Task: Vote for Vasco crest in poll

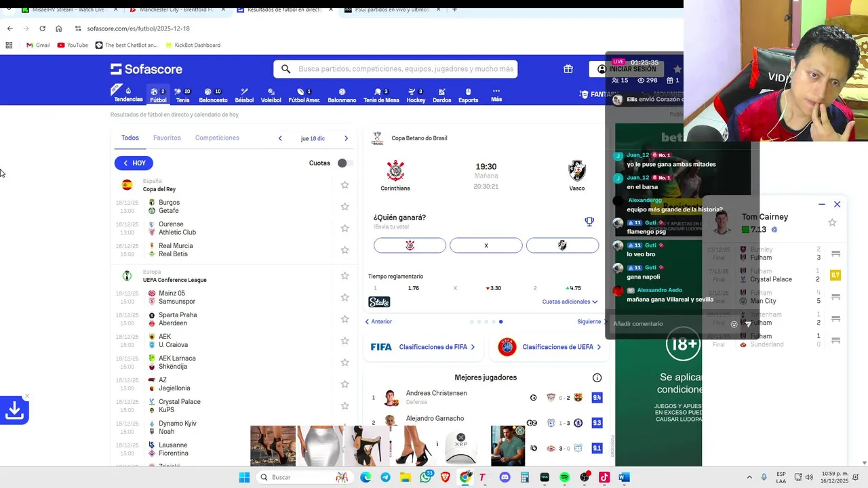Action: click(562, 245)
